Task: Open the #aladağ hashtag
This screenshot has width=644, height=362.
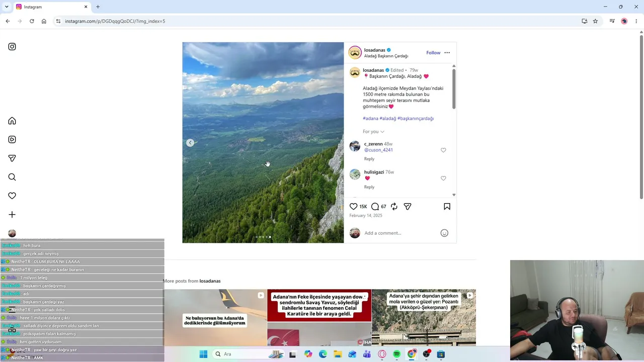Action: (x=388, y=119)
